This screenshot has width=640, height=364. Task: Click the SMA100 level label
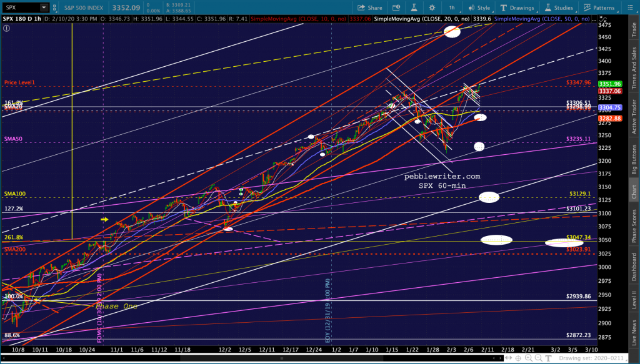[15, 194]
